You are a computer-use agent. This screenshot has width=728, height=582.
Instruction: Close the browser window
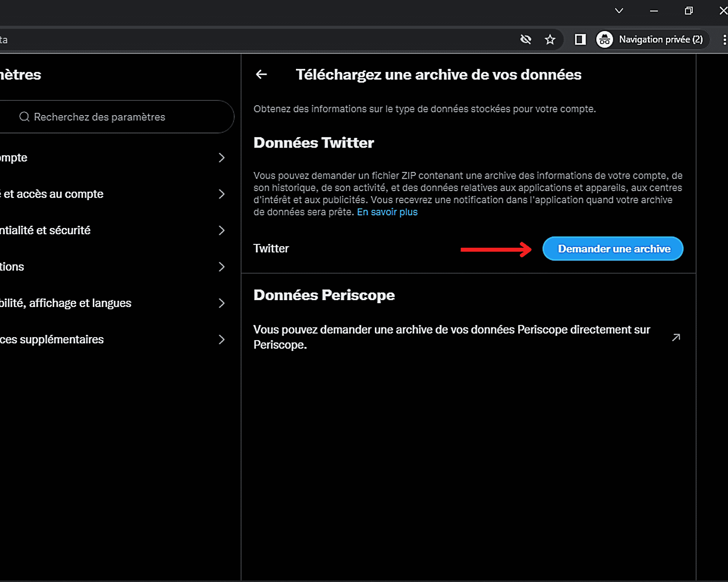pyautogui.click(x=723, y=11)
